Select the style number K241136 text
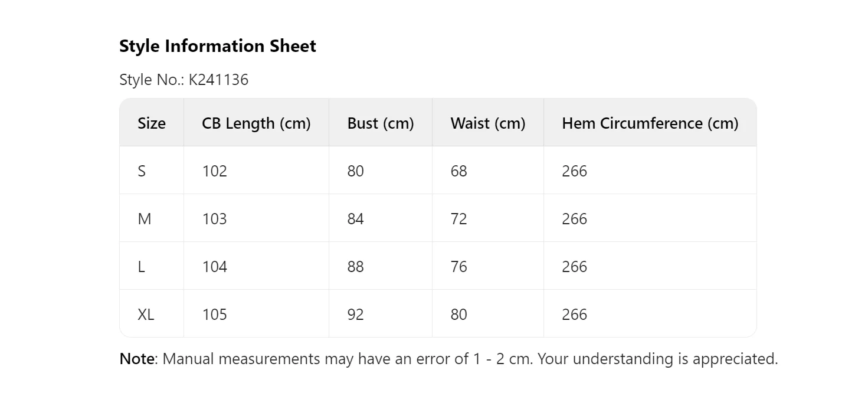Viewport: 868px width, 396px height. click(x=218, y=80)
